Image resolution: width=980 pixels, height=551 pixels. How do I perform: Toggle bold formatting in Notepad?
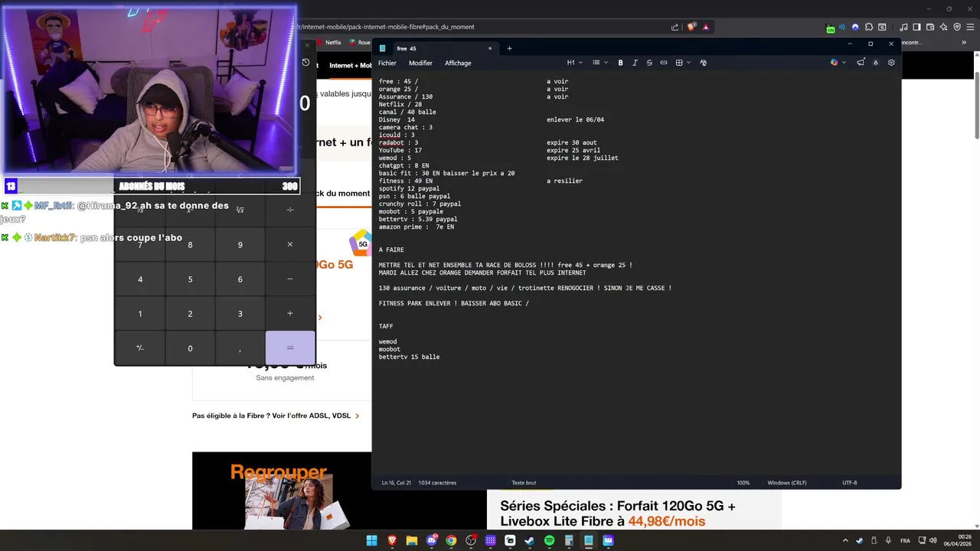coord(620,63)
